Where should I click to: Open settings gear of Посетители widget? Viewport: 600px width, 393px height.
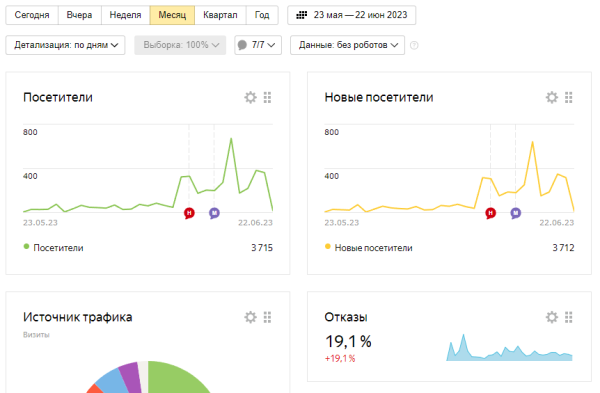click(x=251, y=97)
